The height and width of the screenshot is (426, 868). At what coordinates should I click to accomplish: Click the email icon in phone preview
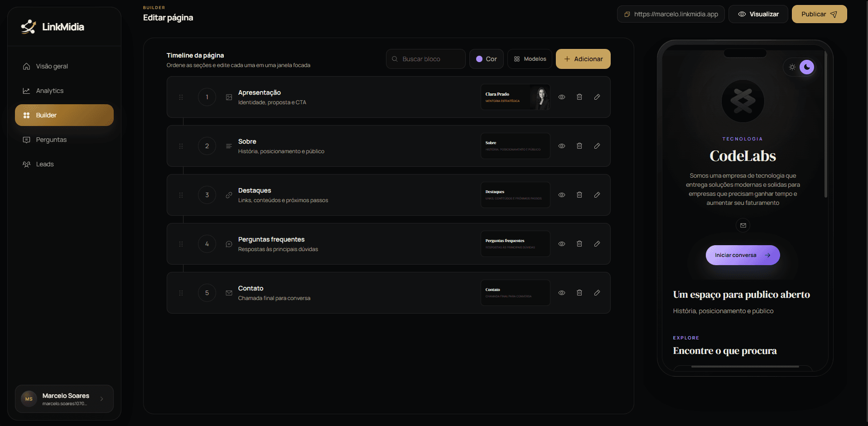(743, 225)
